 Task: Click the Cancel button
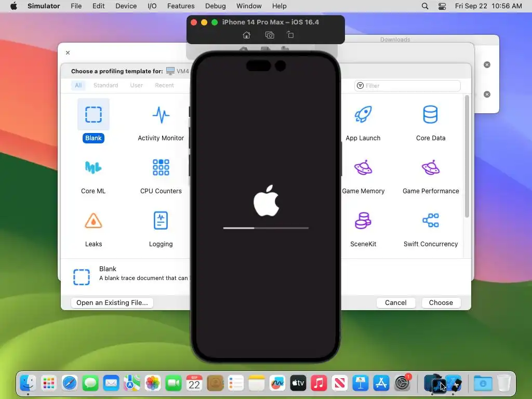coord(395,303)
